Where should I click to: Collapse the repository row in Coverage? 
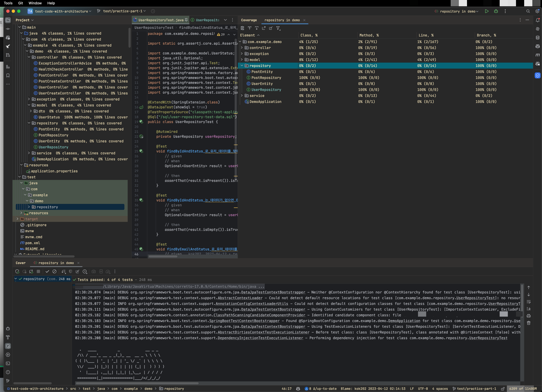242,66
